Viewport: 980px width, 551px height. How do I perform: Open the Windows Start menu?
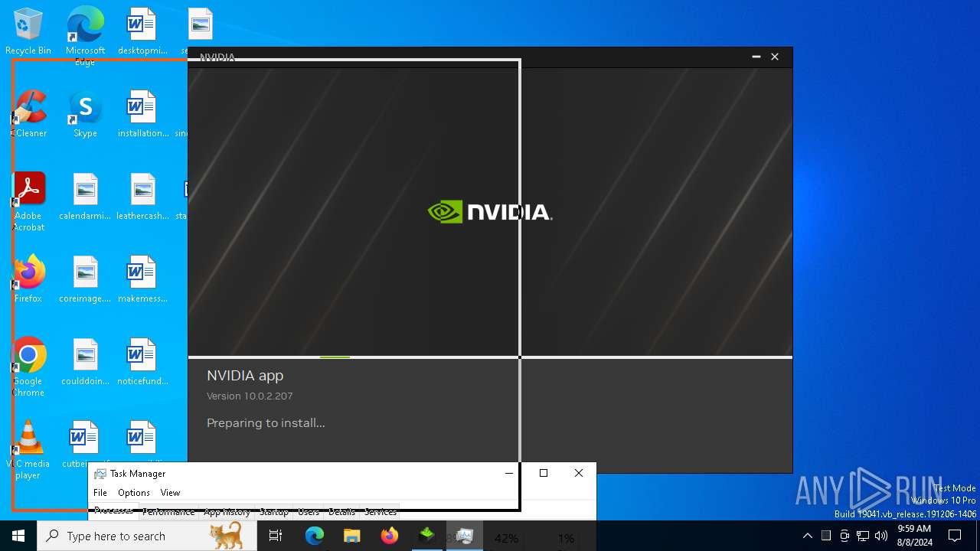[18, 536]
